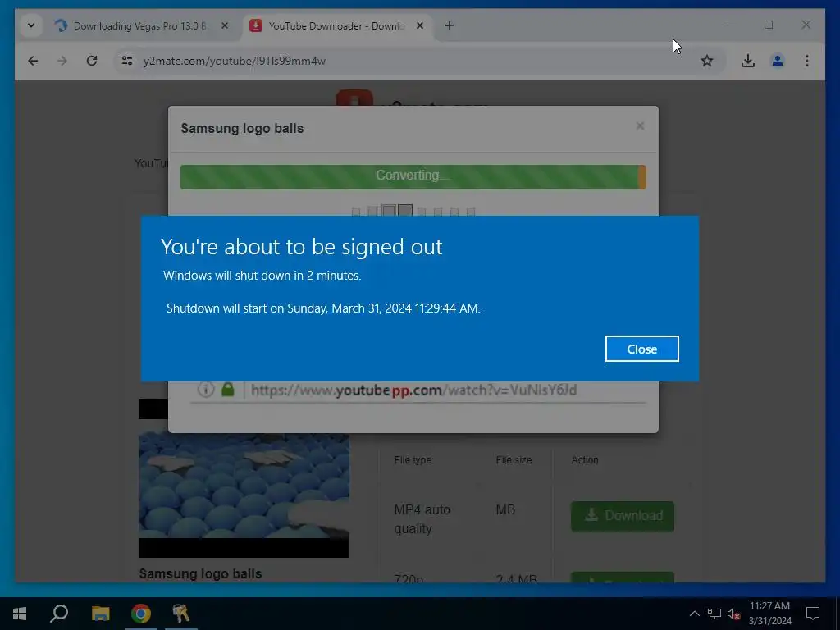Click the Converting progress bar
This screenshot has height=630, width=840.
pos(413,177)
